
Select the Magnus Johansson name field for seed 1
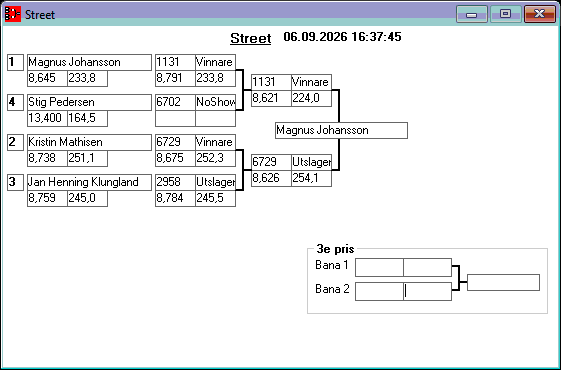(x=89, y=63)
